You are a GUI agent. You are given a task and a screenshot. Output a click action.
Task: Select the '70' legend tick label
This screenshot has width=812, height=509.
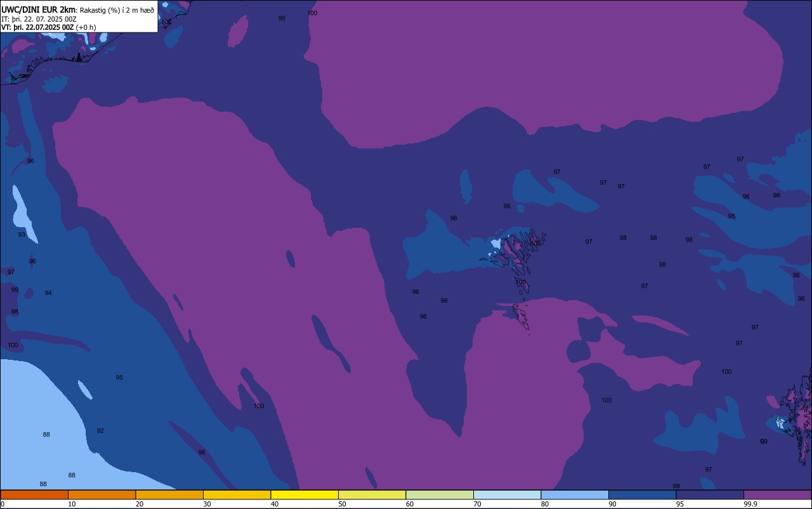(x=477, y=504)
